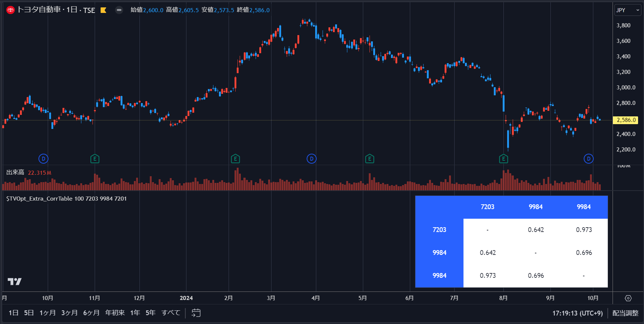This screenshot has height=324, width=644.
Task: Click the 高値 2,605.5 high value
Action: pyautogui.click(x=182, y=10)
